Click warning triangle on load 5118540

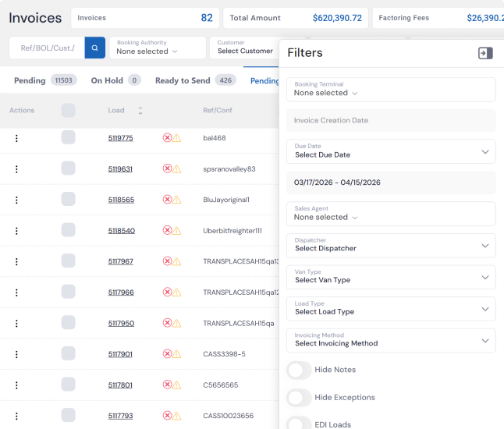176,231
